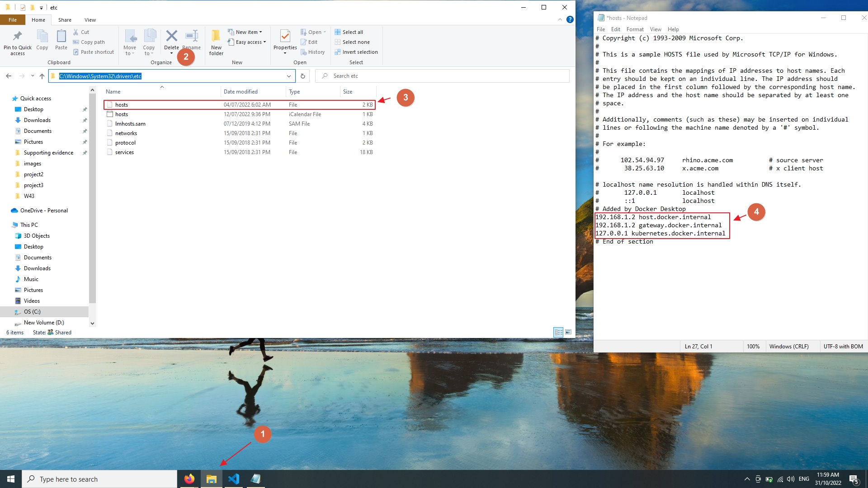The image size is (868, 488).
Task: Switch to details view toggle
Action: [x=558, y=332]
